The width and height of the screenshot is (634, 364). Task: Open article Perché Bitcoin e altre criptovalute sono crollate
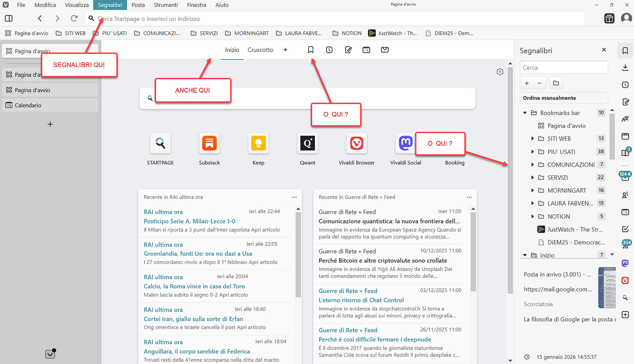tap(383, 260)
